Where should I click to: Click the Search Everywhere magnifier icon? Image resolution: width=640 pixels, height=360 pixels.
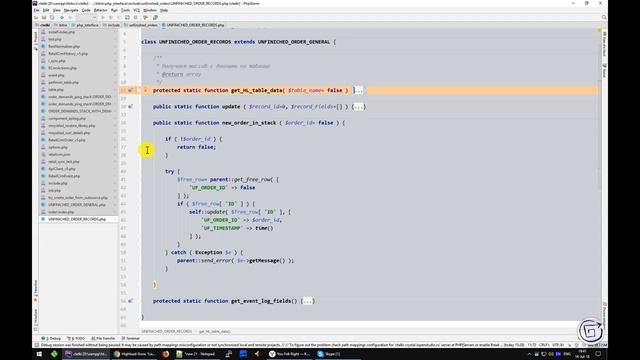point(604,18)
